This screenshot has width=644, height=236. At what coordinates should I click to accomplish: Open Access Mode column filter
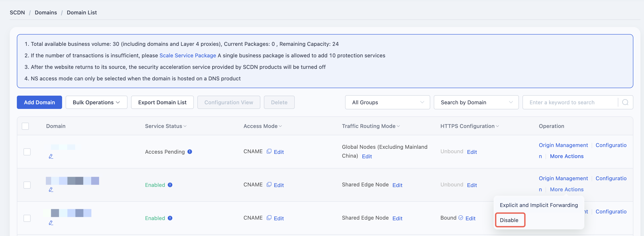(280, 126)
